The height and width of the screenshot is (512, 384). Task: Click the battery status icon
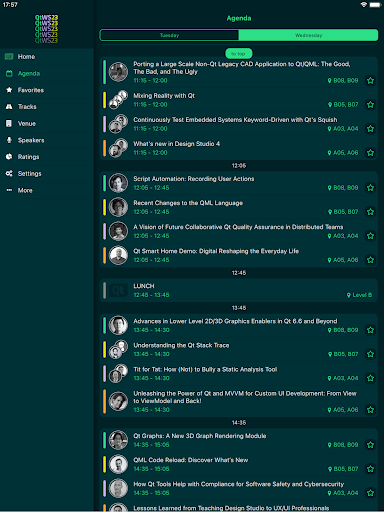375,4
